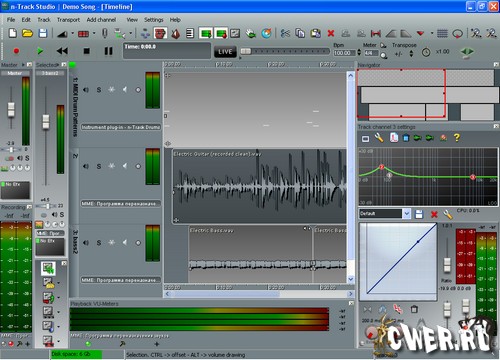Open the Transport menu
The width and height of the screenshot is (500, 360).
pos(68,20)
